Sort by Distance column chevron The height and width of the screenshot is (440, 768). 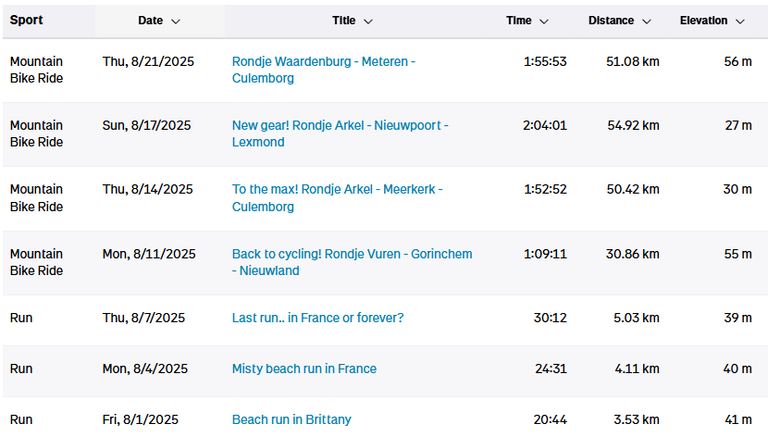647,21
